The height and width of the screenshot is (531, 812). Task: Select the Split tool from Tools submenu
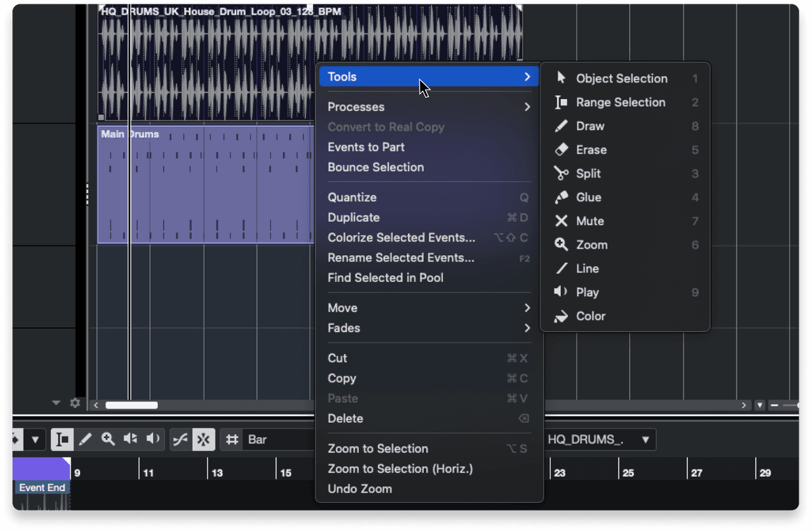587,173
